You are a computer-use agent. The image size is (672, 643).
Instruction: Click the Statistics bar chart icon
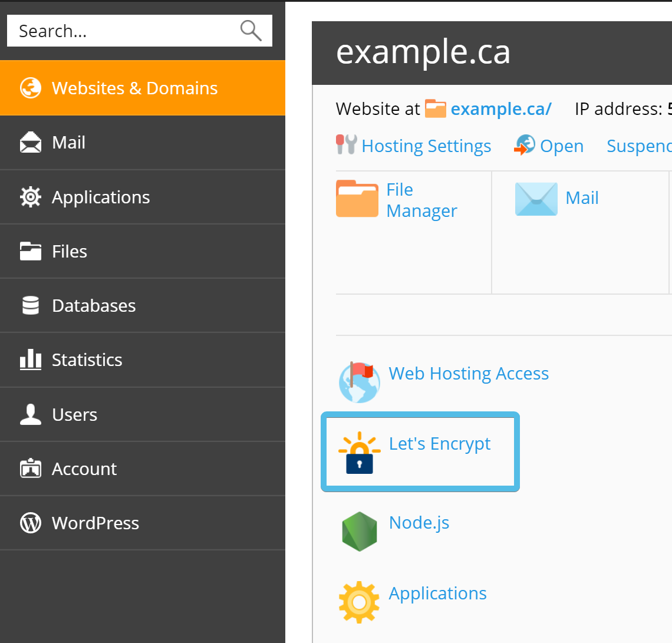31,360
